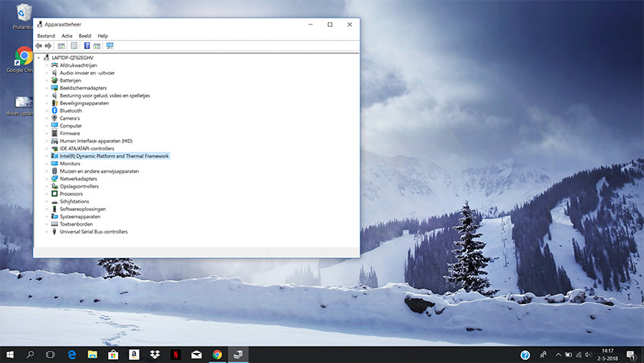Open the Bestand menu

click(x=46, y=36)
